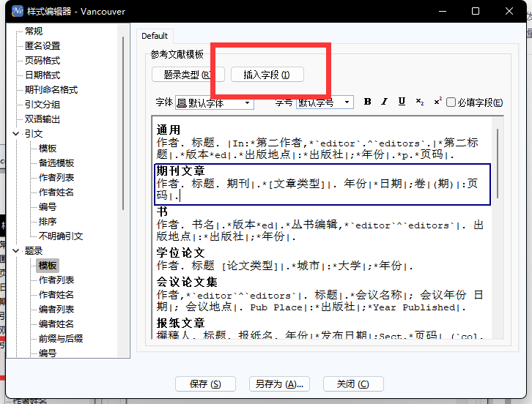
Task: Open 作者姓名 under the 引文 node
Action: (x=56, y=192)
